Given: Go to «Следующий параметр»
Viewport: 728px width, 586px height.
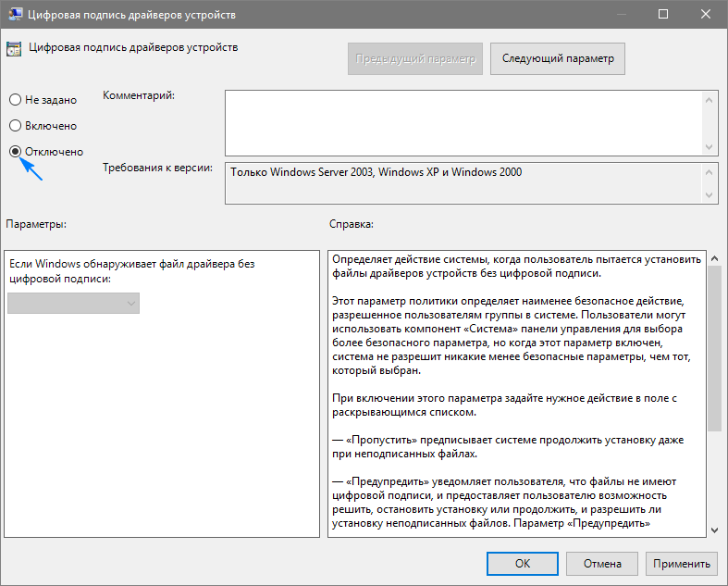Looking at the screenshot, I should coord(557,58).
